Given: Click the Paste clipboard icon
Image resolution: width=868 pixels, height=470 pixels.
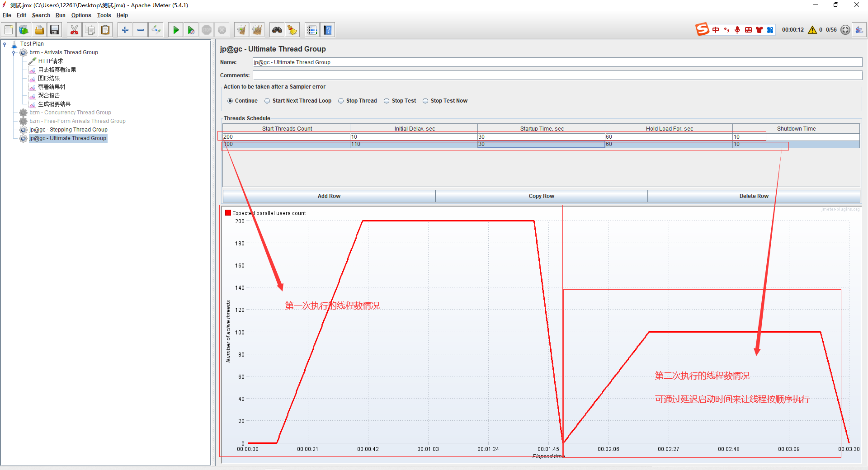Looking at the screenshot, I should 105,30.
